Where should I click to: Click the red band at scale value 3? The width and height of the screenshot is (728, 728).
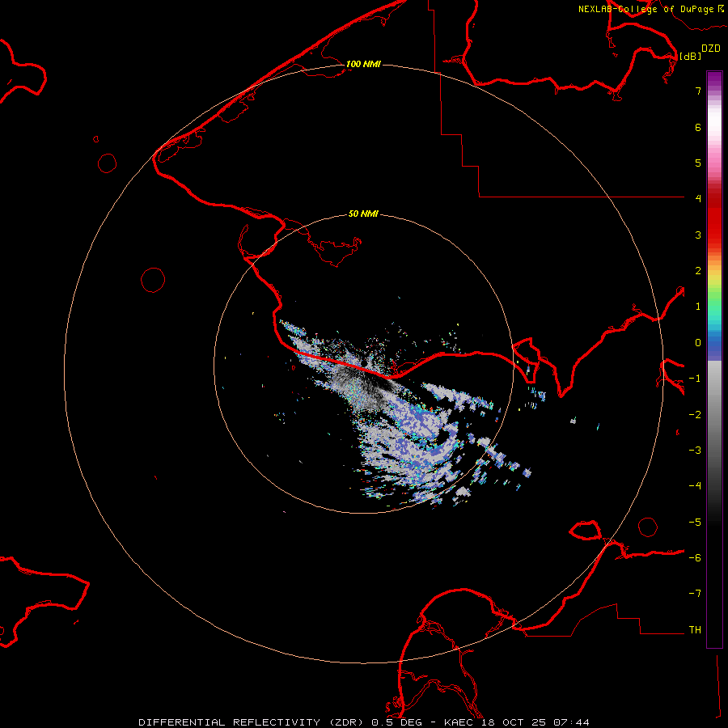[714, 235]
